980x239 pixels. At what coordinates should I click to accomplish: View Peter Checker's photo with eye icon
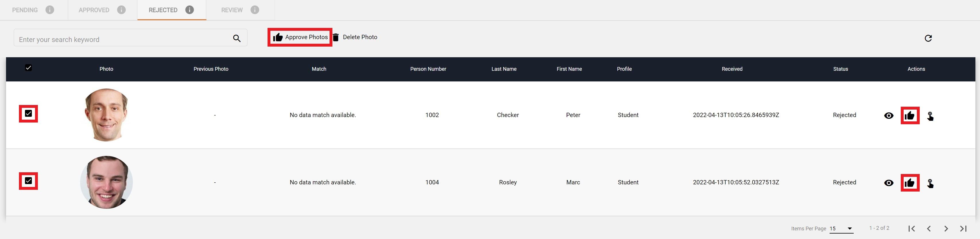889,116
